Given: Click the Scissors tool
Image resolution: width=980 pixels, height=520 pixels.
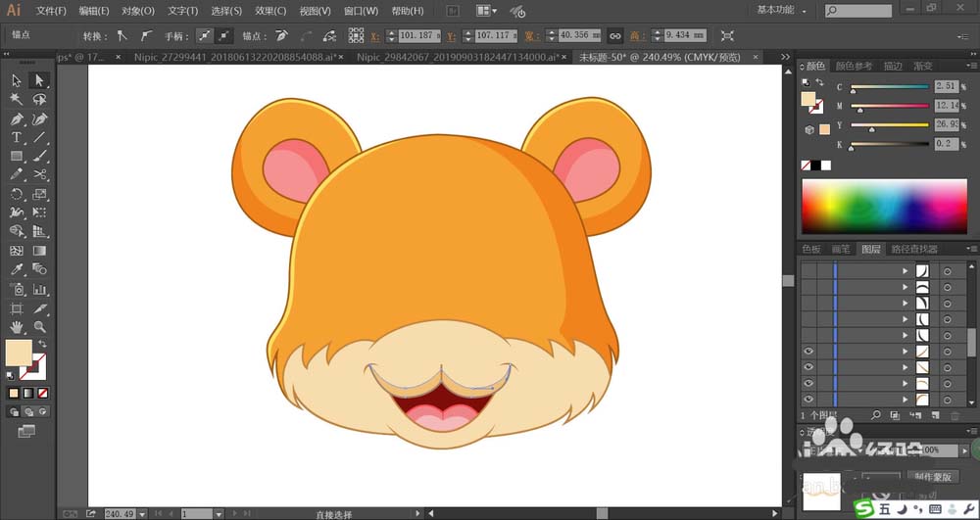Looking at the screenshot, I should [x=40, y=175].
